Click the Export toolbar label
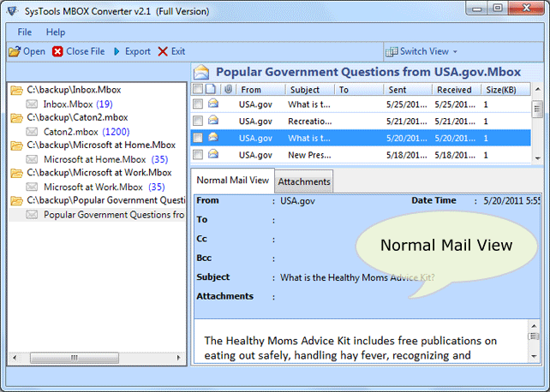Viewport: 550px width, 392px height. pyautogui.click(x=137, y=51)
